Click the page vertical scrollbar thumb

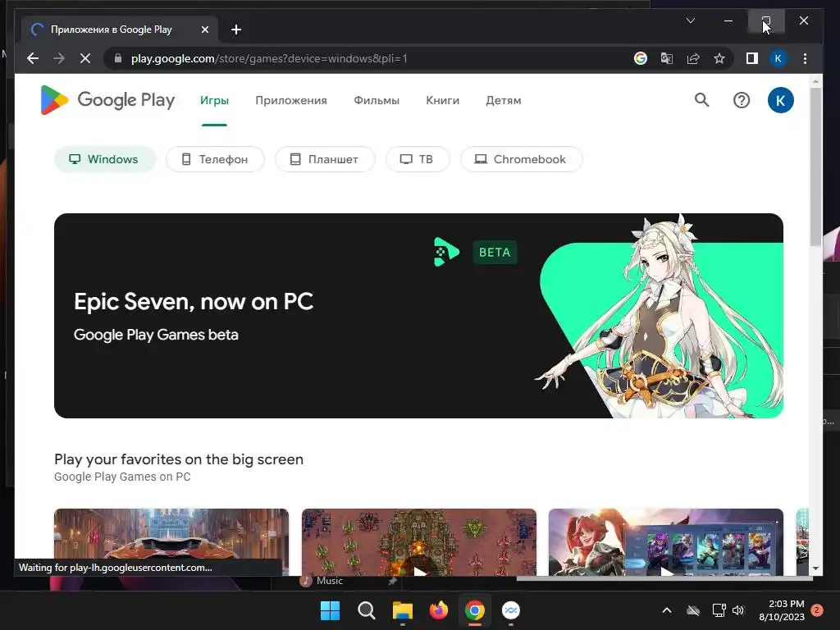click(x=815, y=167)
